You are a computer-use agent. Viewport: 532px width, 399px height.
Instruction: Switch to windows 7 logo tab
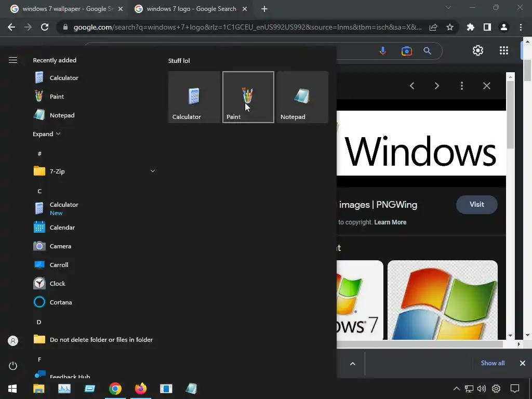click(191, 9)
